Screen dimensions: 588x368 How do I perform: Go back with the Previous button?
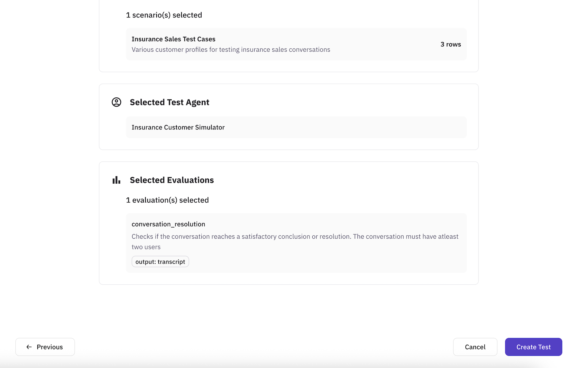pyautogui.click(x=45, y=347)
